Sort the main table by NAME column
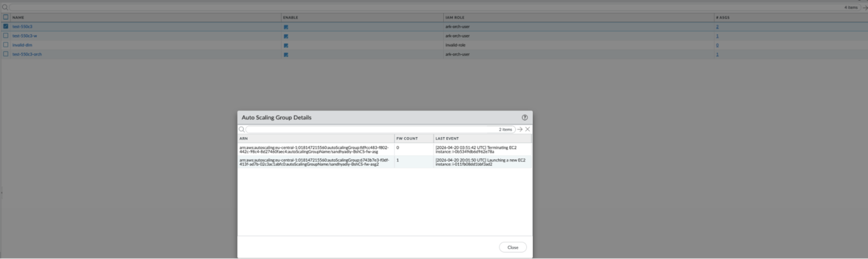 pyautogui.click(x=18, y=18)
